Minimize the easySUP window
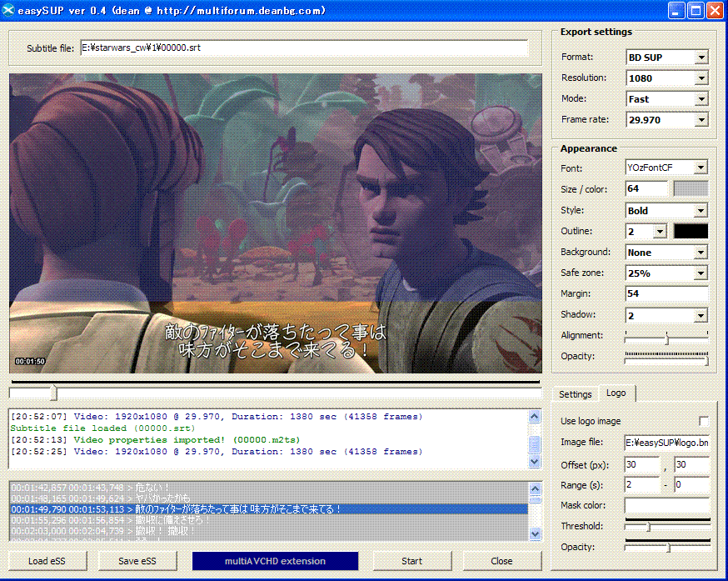 point(676,10)
